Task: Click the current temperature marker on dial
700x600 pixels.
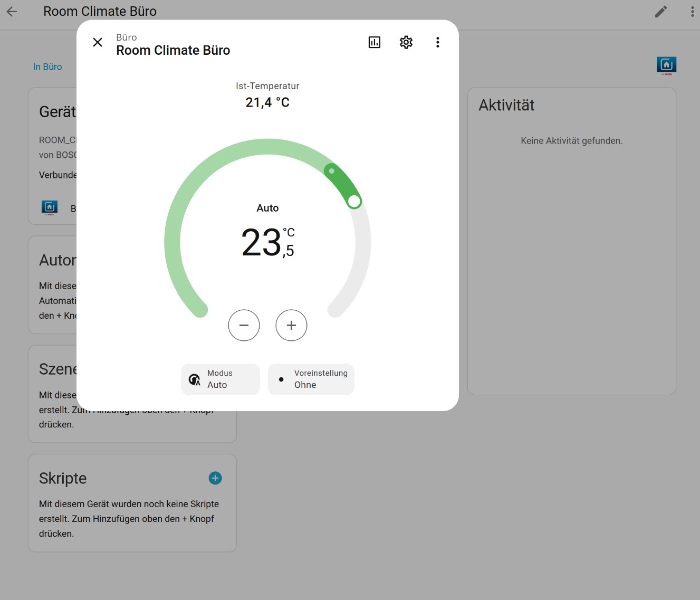Action: [331, 171]
